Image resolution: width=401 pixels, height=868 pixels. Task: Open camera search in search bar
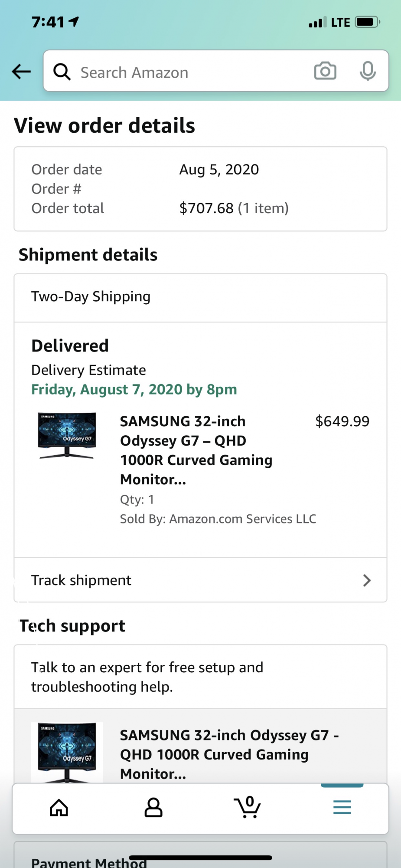coord(325,71)
